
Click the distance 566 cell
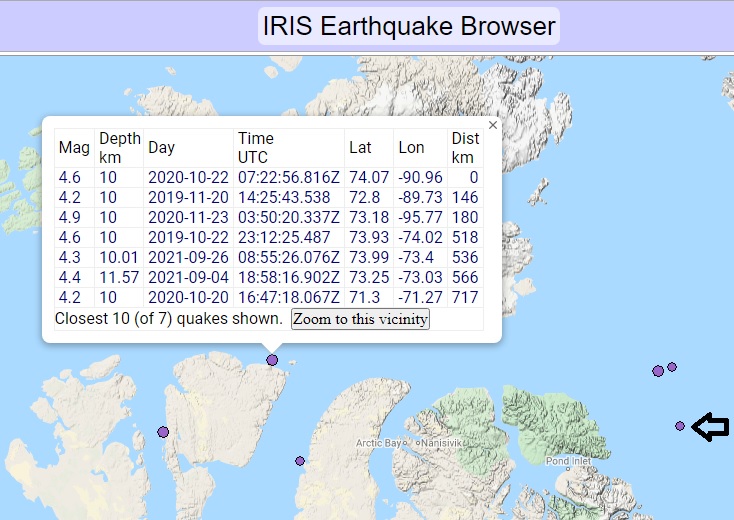pos(465,278)
